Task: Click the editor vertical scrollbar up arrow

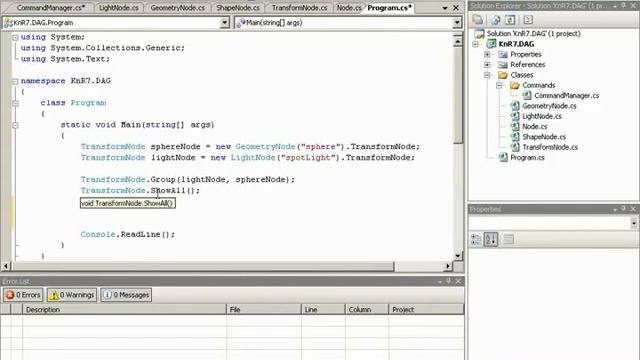Action: [x=458, y=41]
